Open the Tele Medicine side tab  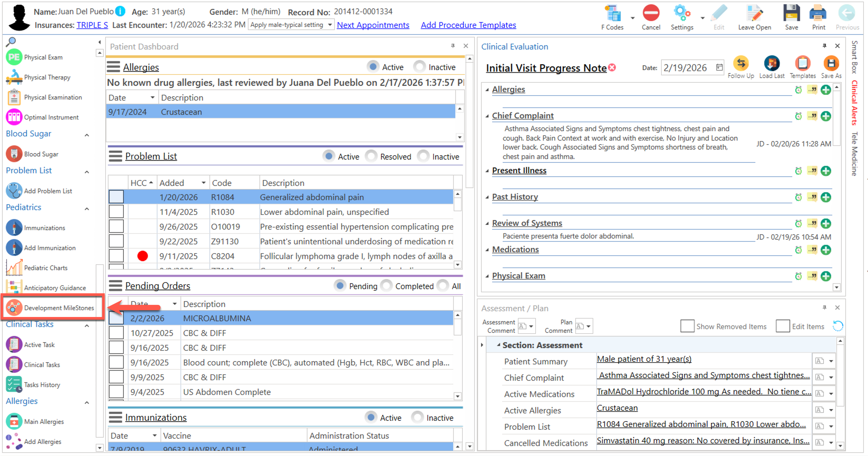(854, 154)
